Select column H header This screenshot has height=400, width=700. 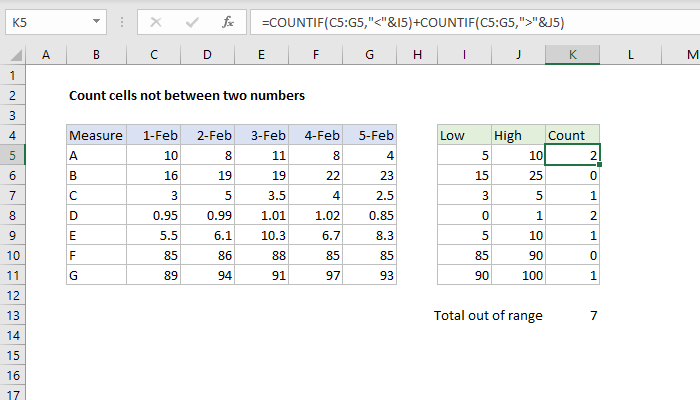click(x=417, y=55)
